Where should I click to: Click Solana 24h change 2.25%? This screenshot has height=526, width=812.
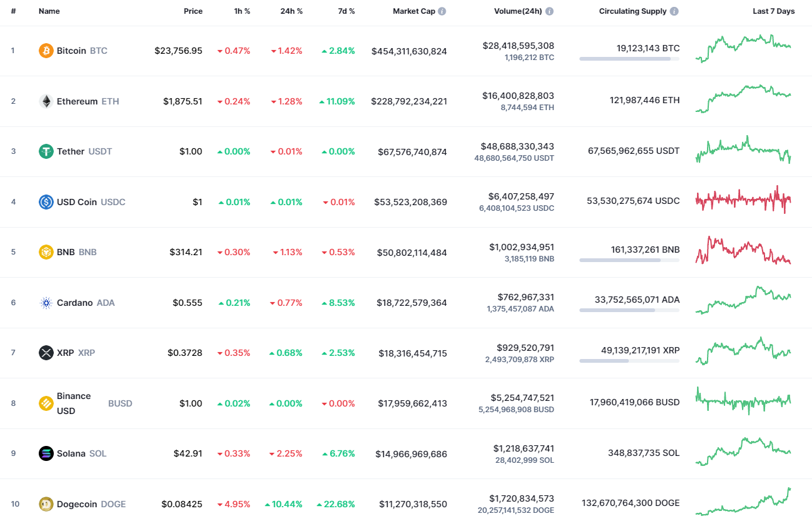286,453
